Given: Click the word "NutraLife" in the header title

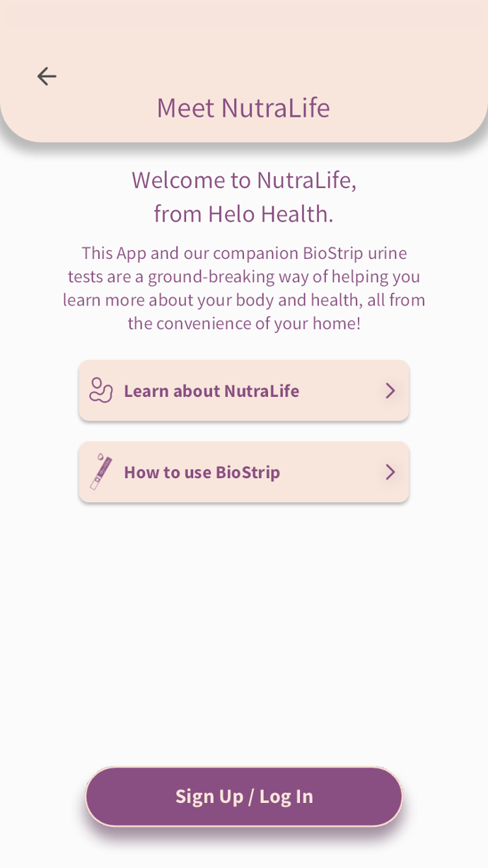Looking at the screenshot, I should (275, 108).
